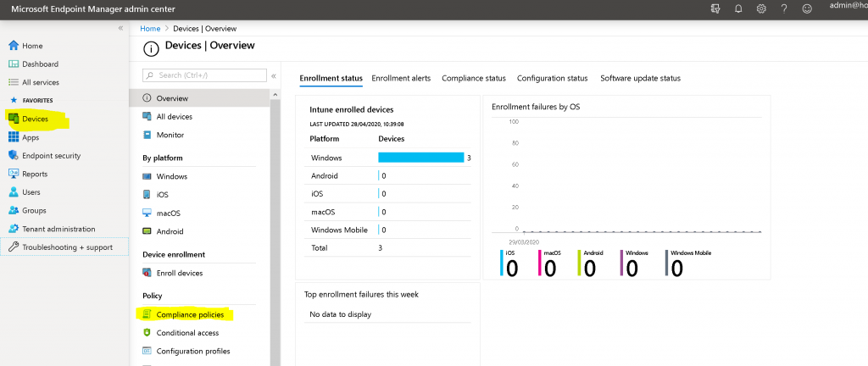Open the Help question mark icon

coord(784,8)
